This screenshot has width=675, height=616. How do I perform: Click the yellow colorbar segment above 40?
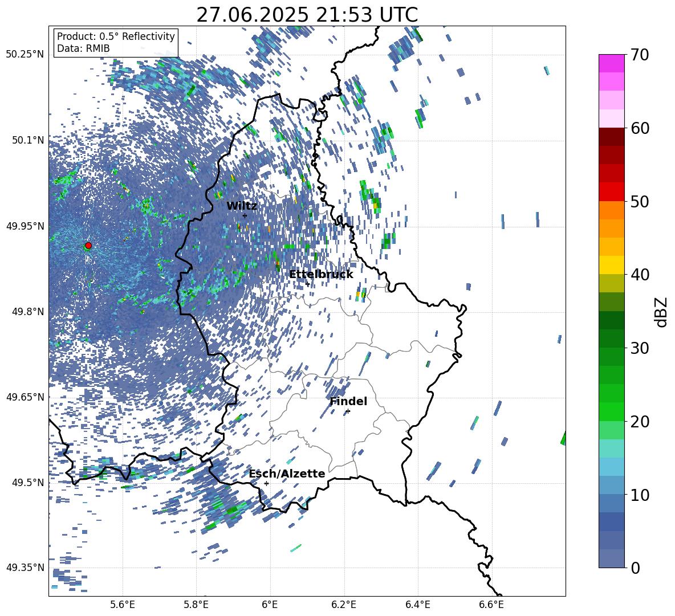[611, 265]
